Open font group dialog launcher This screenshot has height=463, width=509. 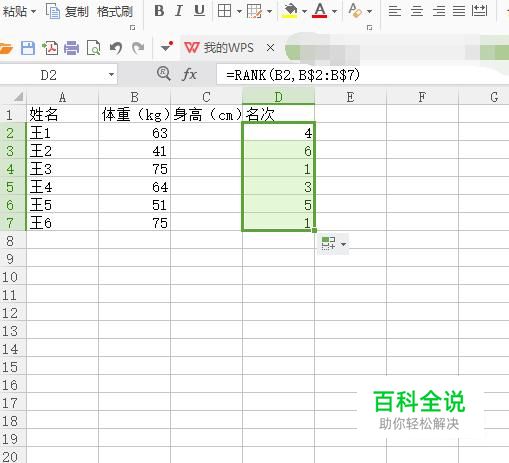pos(369,28)
